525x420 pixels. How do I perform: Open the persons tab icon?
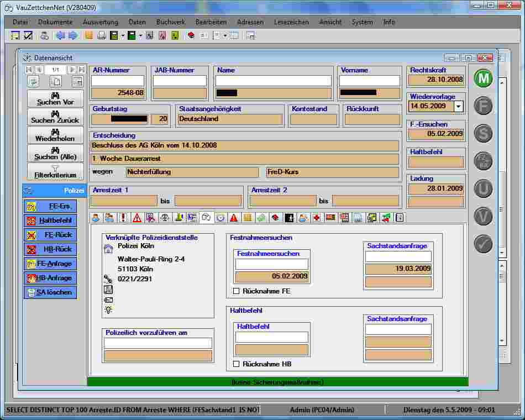tap(96, 218)
